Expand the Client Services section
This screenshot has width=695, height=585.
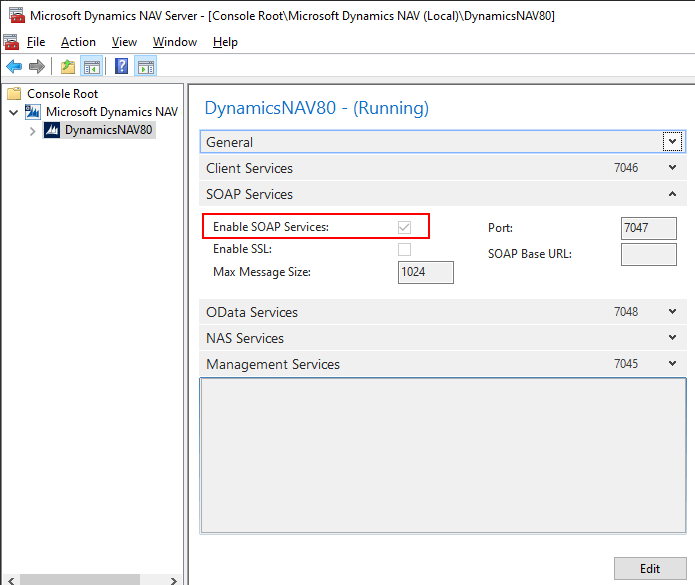[x=673, y=168]
